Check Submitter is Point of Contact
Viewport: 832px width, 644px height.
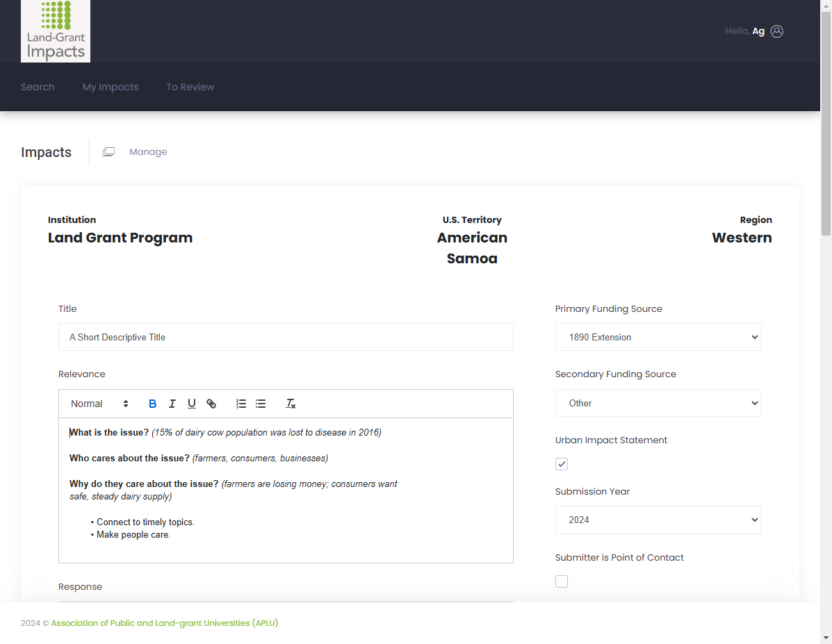[562, 581]
